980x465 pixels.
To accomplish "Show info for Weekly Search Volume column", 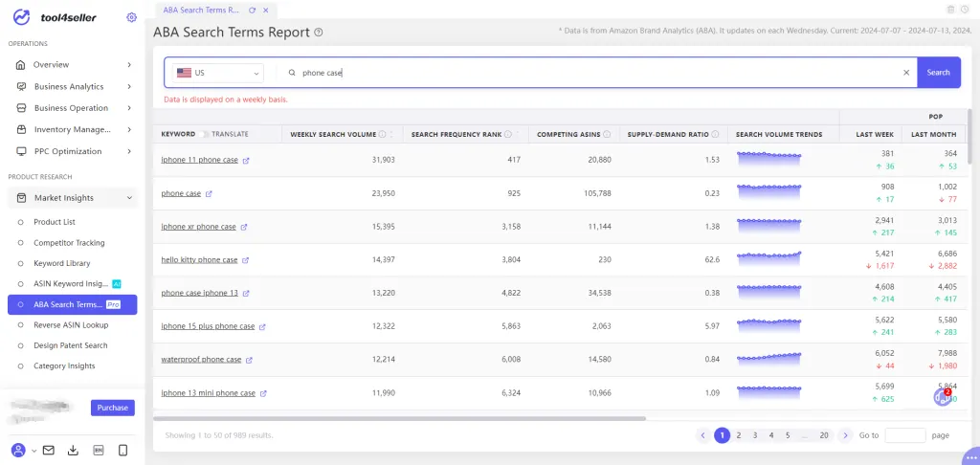I will (x=382, y=134).
